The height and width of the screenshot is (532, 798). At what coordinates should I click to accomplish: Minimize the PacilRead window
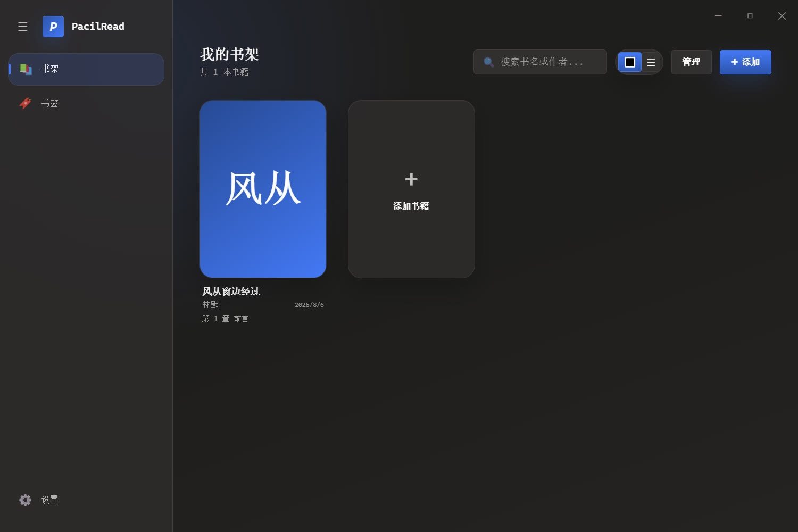718,16
